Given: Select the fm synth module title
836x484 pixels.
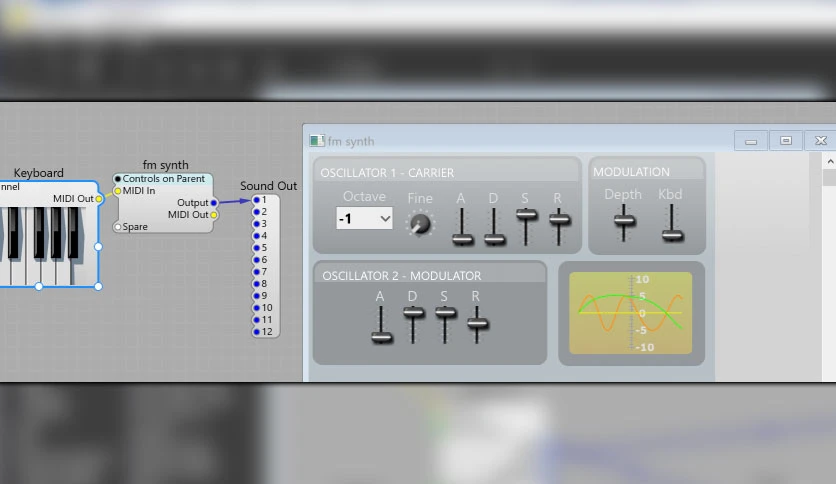Looking at the screenshot, I should click(x=165, y=165).
